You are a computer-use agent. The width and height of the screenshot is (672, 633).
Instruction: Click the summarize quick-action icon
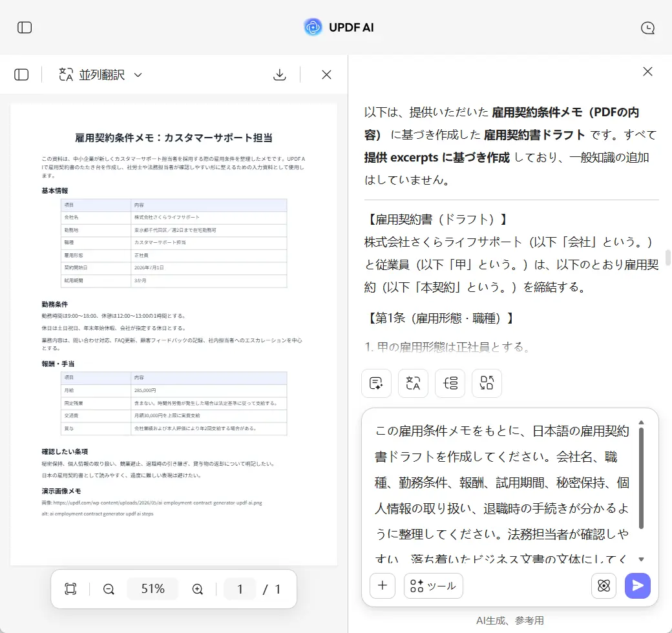[x=376, y=383]
